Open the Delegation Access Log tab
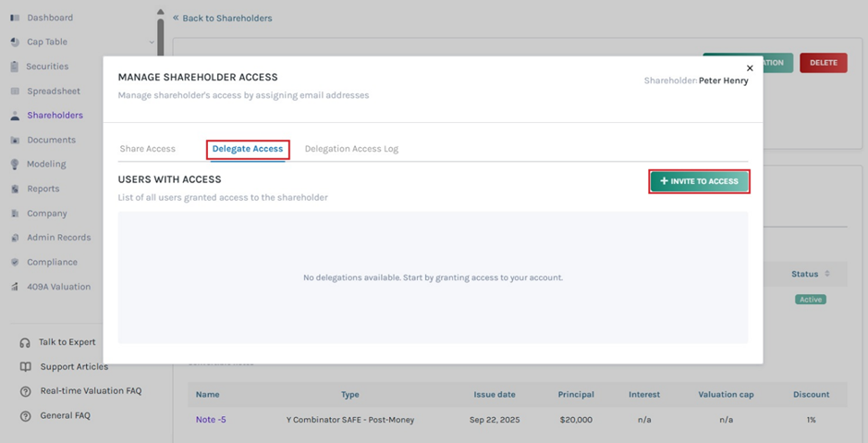This screenshot has width=868, height=443. point(351,149)
